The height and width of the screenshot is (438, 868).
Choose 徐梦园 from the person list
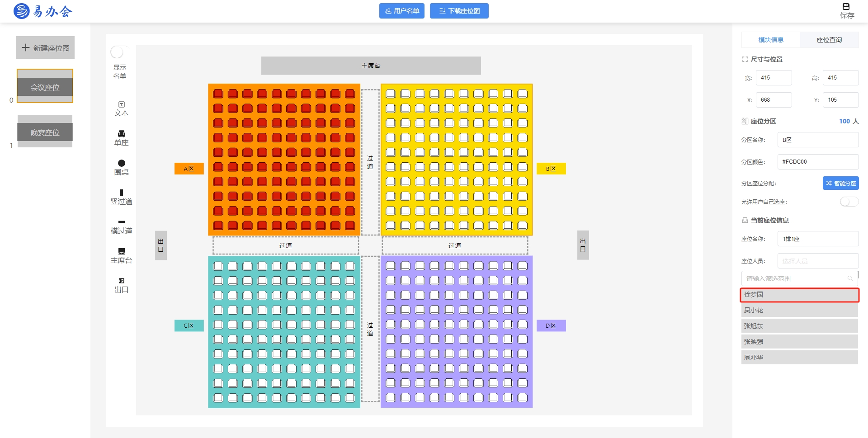(799, 295)
